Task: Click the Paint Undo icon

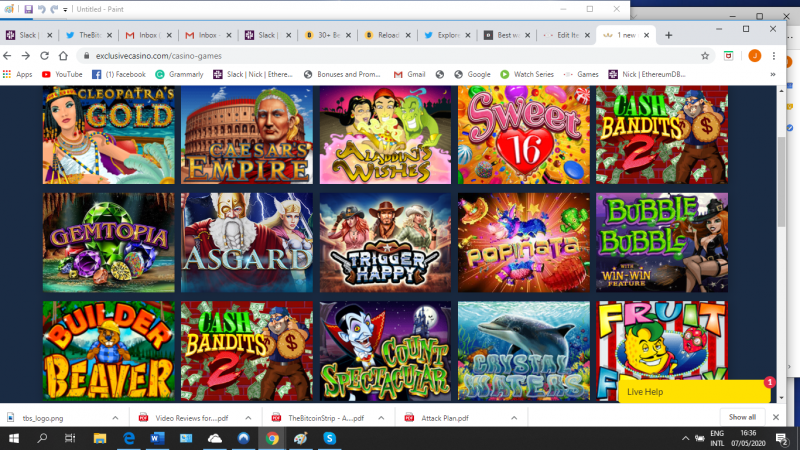Action: (x=42, y=9)
